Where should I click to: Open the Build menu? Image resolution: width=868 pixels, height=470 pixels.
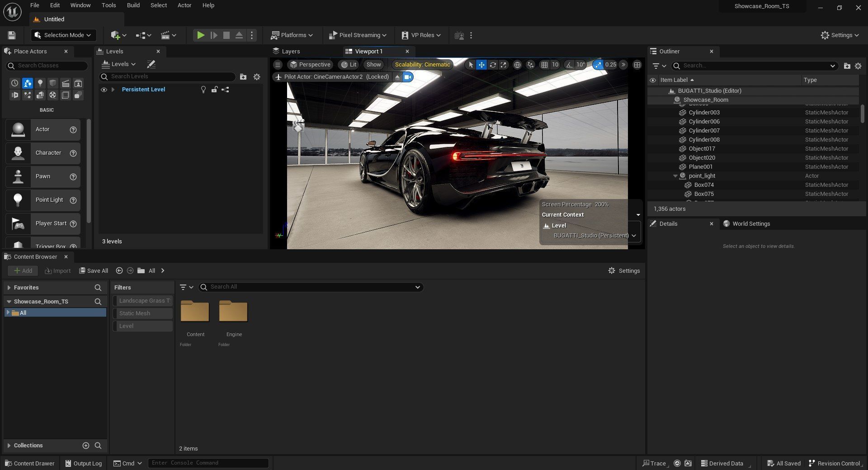click(x=133, y=5)
